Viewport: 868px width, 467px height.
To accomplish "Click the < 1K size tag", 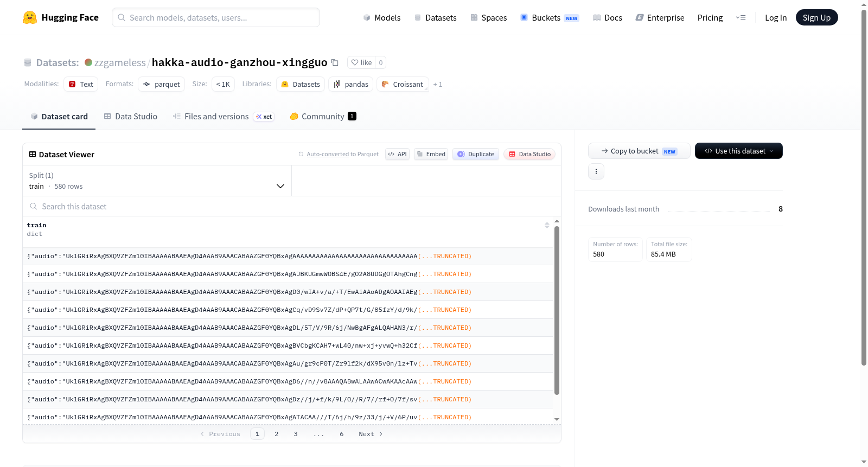I will [x=223, y=84].
